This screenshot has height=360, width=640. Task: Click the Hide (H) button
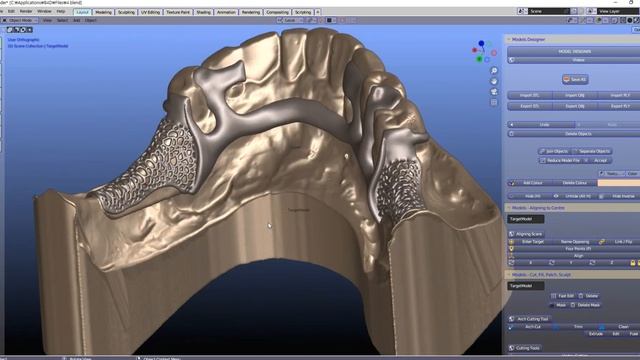pyautogui.click(x=530, y=196)
